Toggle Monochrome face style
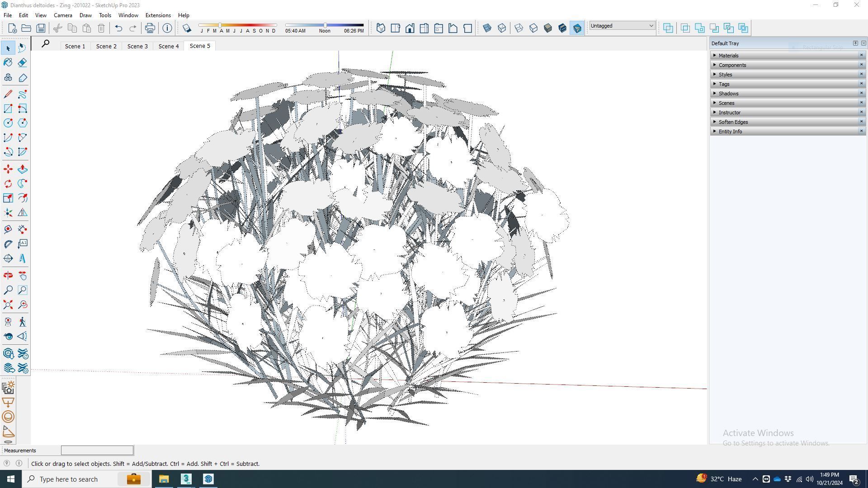The height and width of the screenshot is (488, 868). [577, 28]
